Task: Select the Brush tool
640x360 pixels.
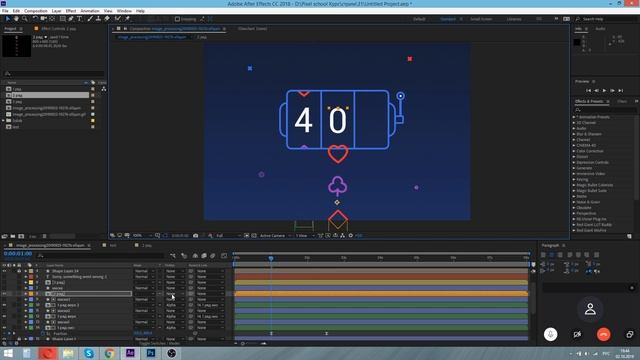Action: 90,19
